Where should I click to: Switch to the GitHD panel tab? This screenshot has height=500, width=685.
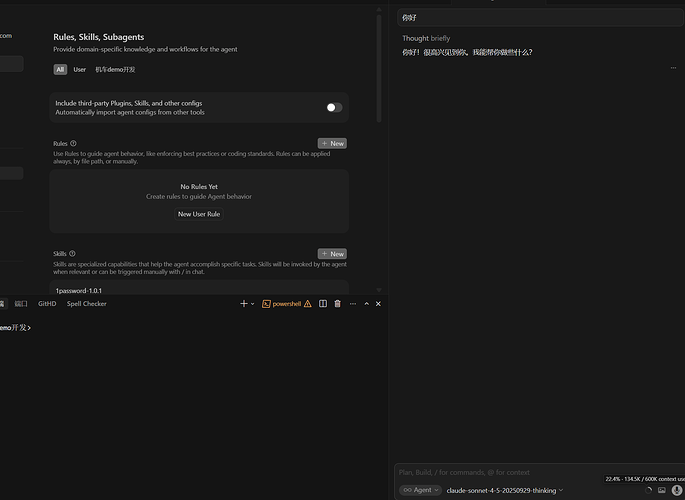pos(47,303)
